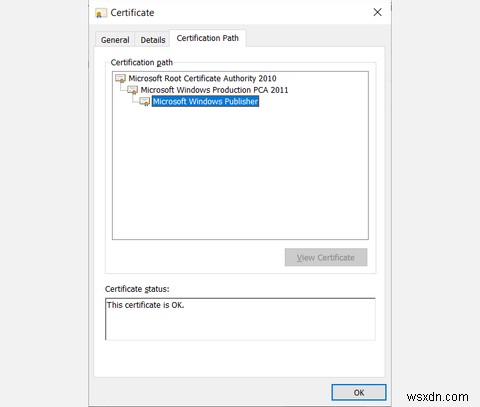
Task: Select Microsoft Root Certificate Authority 2010 entry
Action: tap(202, 78)
